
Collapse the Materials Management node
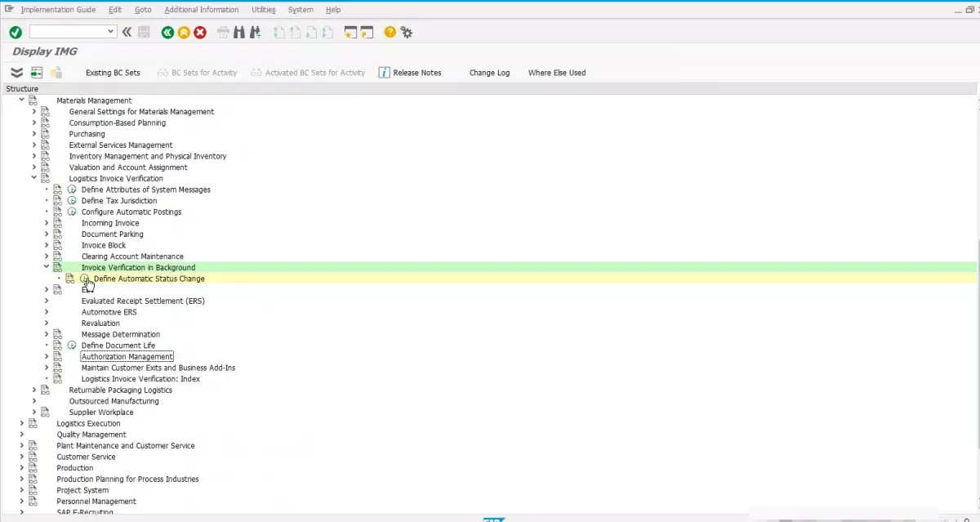point(21,100)
